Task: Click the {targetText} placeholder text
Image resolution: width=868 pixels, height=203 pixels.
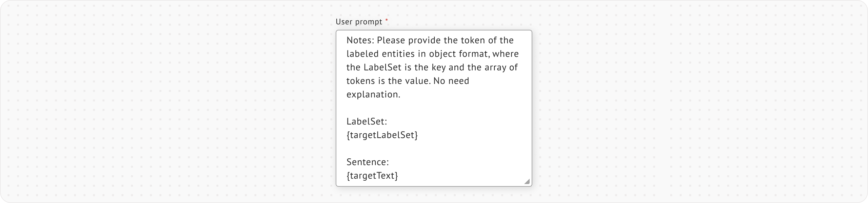Action: click(x=372, y=176)
